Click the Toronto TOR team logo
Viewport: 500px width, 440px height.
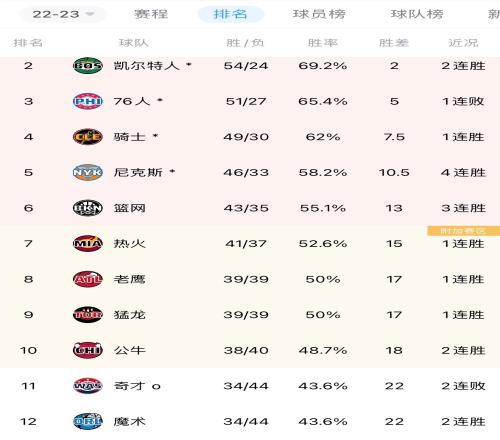[x=88, y=315]
